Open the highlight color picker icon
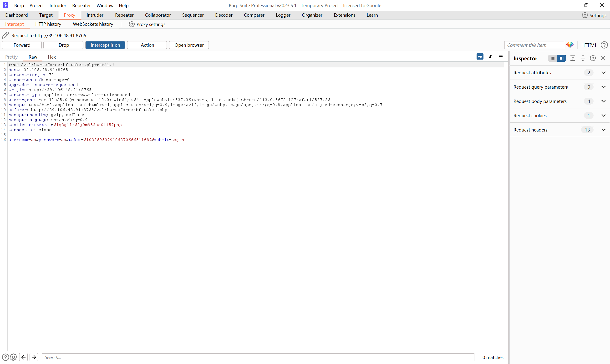Viewport: 610px width, 364px height. 570,45
